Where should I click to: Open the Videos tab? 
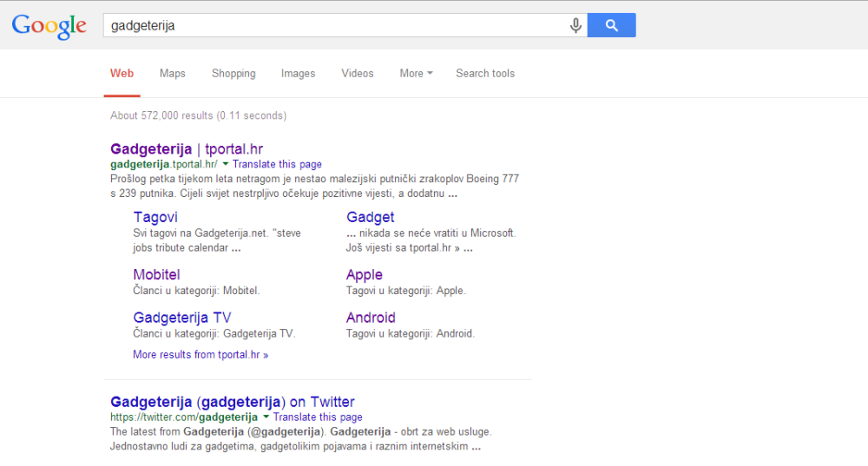click(357, 73)
